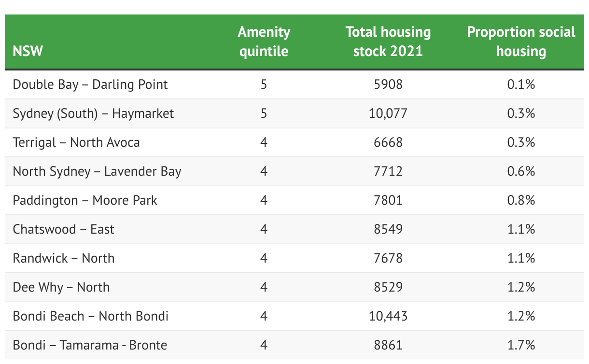Image resolution: width=589 pixels, height=364 pixels.
Task: Select the Sydney (South) – Haymarket cell
Action: (x=93, y=113)
